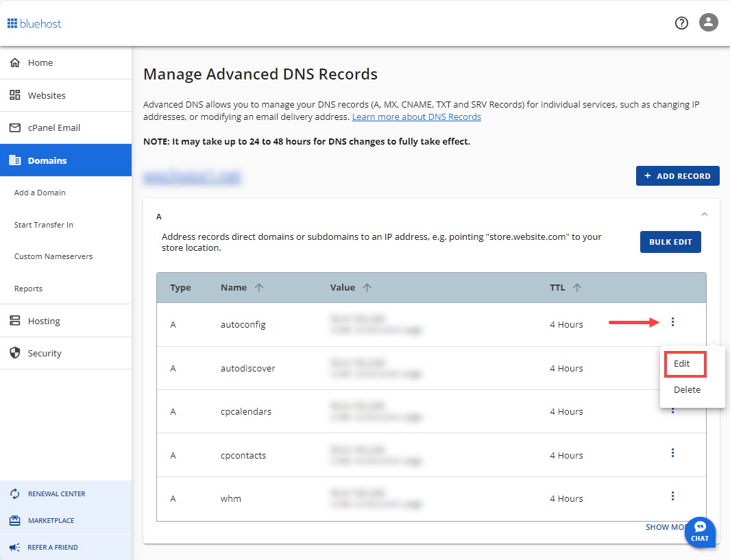Click the Websites grid icon

coord(15,95)
